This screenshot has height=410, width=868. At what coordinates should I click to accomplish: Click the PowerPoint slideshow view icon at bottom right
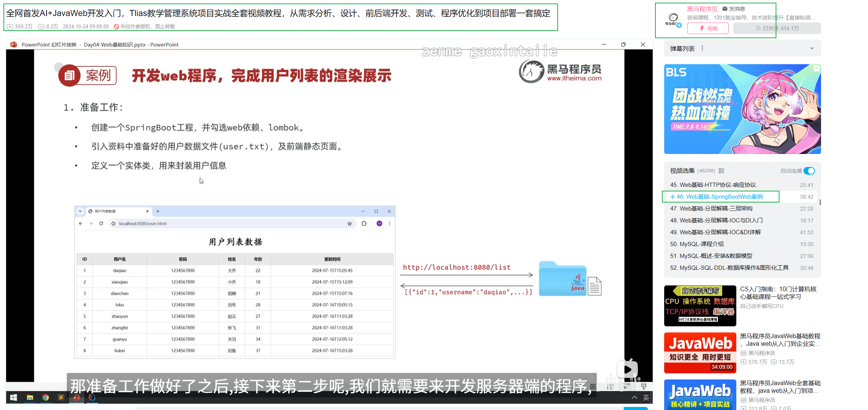[644, 386]
